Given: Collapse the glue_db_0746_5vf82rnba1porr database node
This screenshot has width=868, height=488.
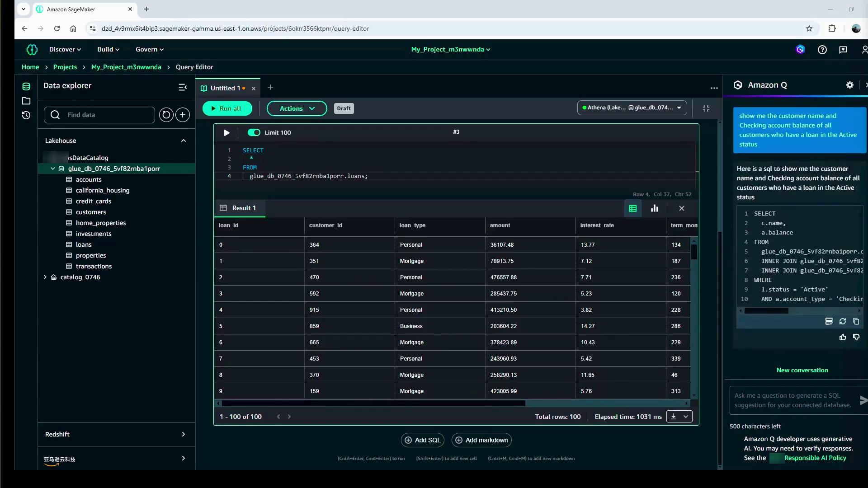Looking at the screenshot, I should pos(53,169).
